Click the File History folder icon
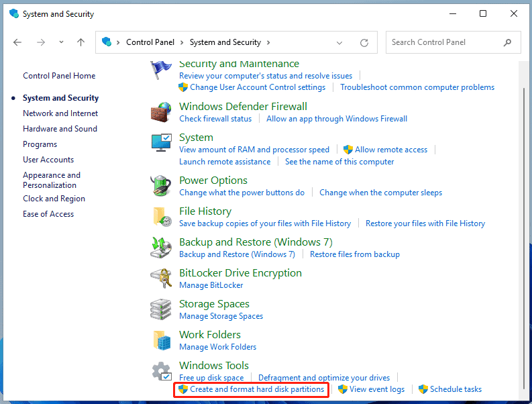 pyautogui.click(x=161, y=217)
